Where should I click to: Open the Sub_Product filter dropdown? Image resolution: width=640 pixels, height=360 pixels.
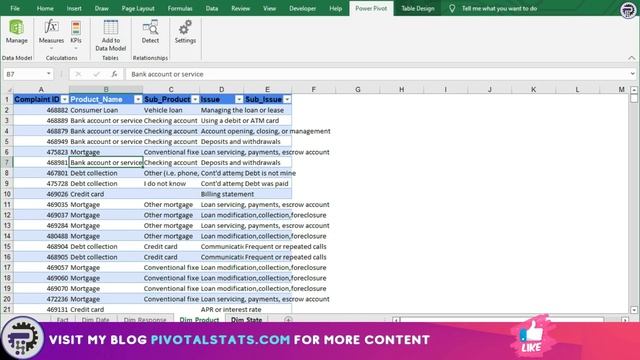tap(195, 99)
